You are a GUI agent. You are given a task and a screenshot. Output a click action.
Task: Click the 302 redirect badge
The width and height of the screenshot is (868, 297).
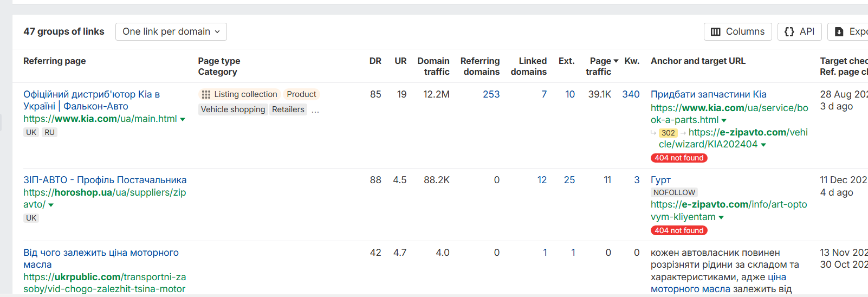[x=668, y=133]
